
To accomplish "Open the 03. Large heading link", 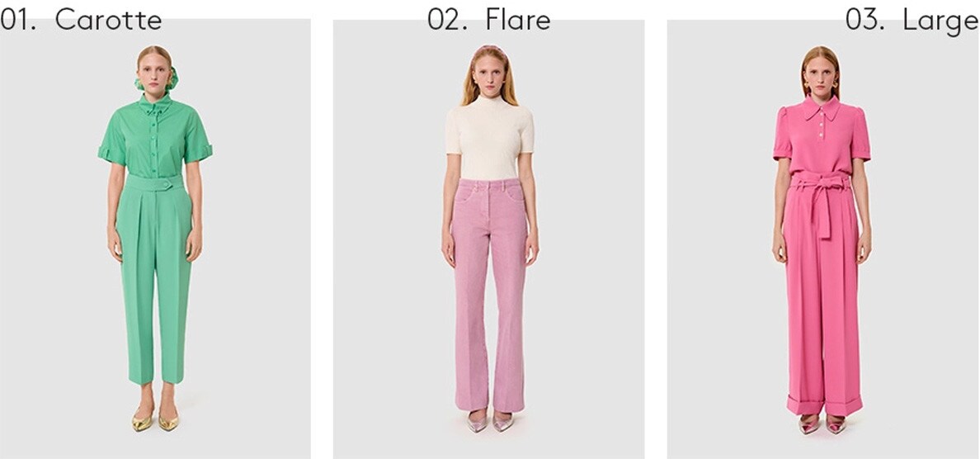I will click(x=912, y=19).
